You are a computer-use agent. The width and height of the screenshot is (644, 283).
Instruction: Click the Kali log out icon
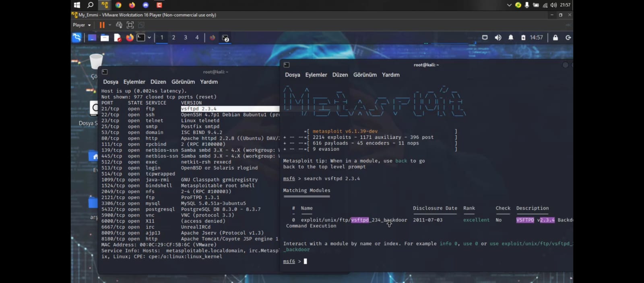click(568, 37)
